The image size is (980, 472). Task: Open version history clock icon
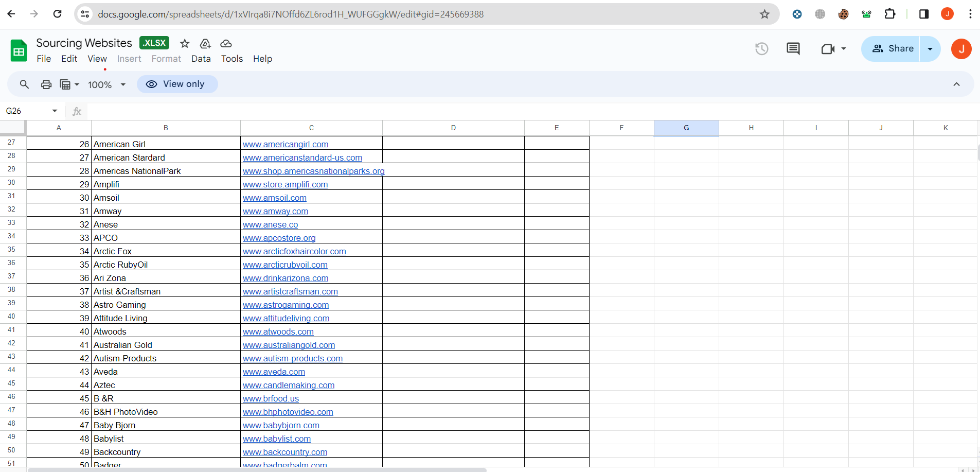(761, 49)
